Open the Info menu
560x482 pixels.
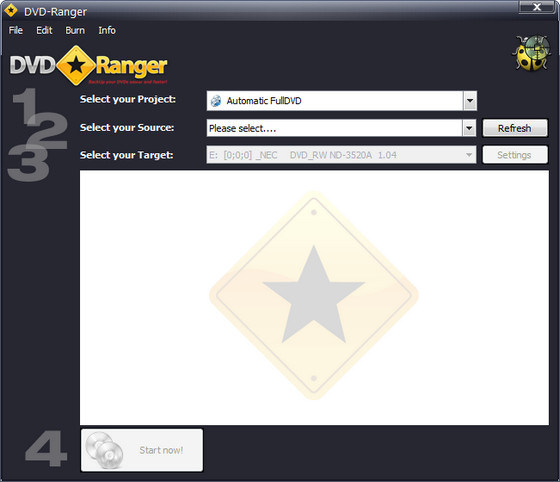[x=107, y=30]
